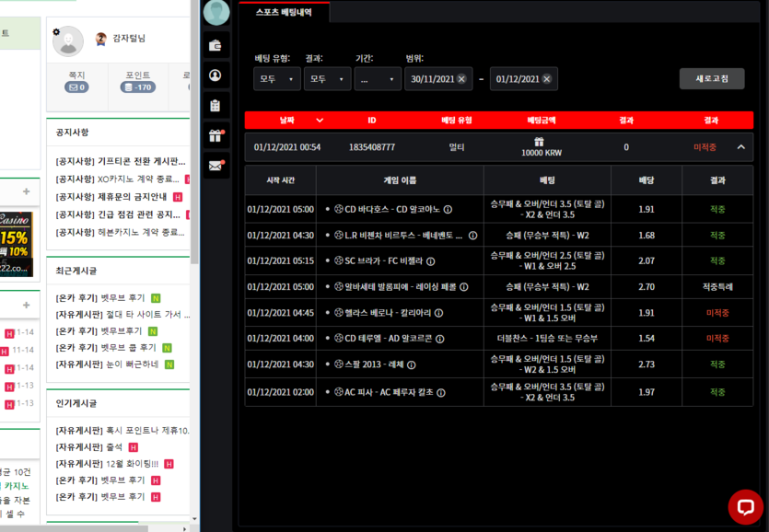Open the gift bonus icon in sidebar
This screenshot has width=769, height=532.
(x=216, y=136)
